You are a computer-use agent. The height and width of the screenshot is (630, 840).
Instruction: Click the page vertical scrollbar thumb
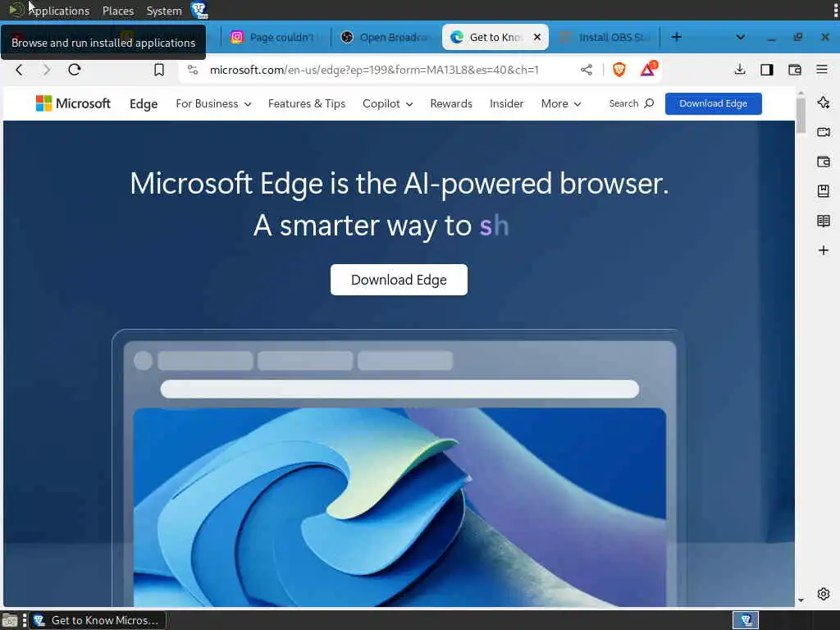pyautogui.click(x=801, y=116)
